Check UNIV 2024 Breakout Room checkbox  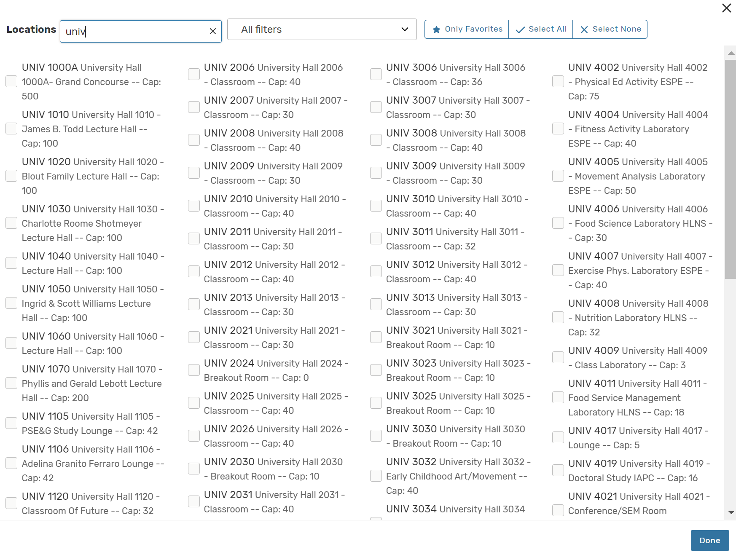194,370
